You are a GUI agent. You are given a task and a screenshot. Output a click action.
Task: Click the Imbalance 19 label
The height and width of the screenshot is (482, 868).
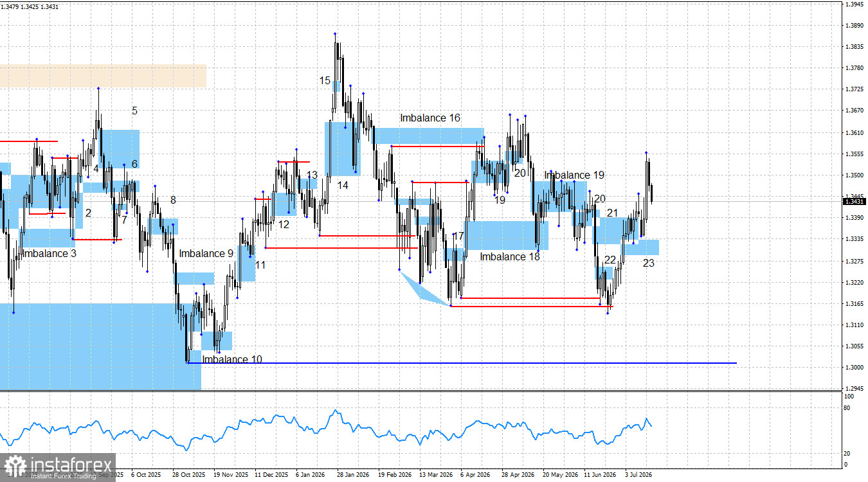pyautogui.click(x=574, y=175)
